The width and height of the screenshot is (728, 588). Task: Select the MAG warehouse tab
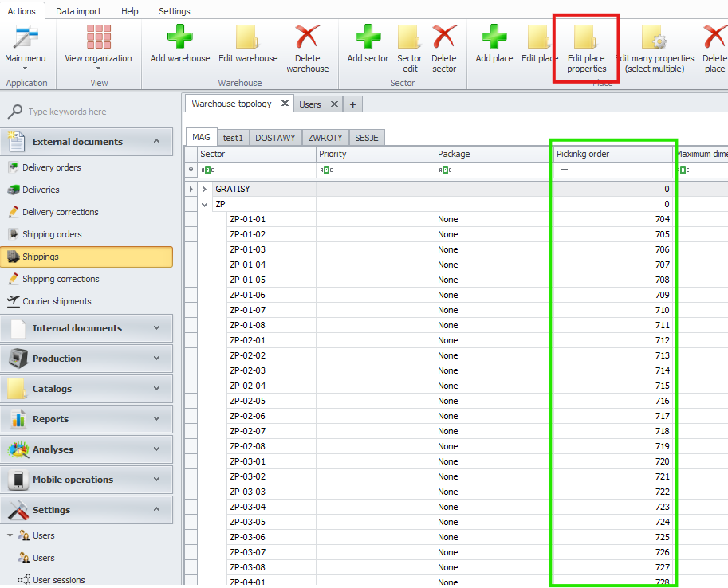201,137
